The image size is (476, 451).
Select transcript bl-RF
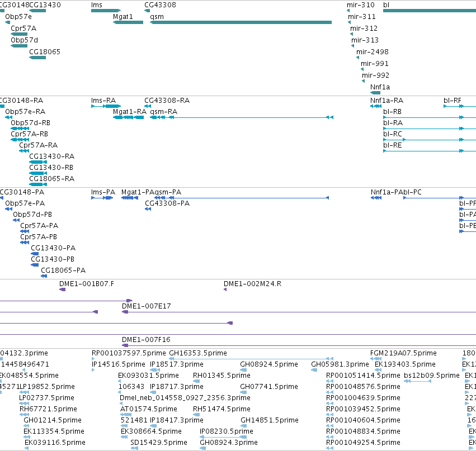[x=453, y=101]
